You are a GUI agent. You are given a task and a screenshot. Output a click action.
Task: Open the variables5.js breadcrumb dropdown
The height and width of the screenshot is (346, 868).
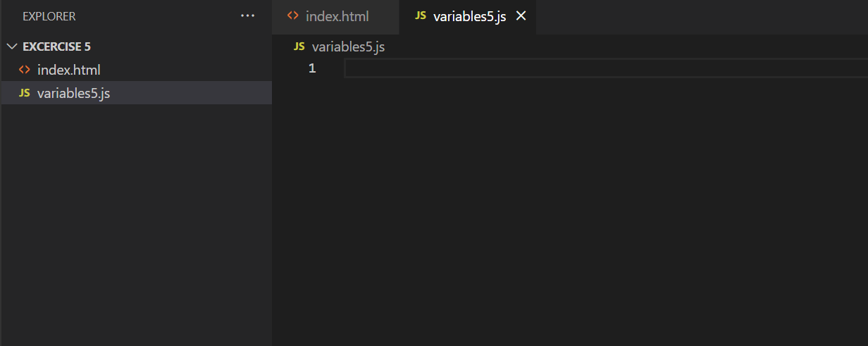coord(348,47)
